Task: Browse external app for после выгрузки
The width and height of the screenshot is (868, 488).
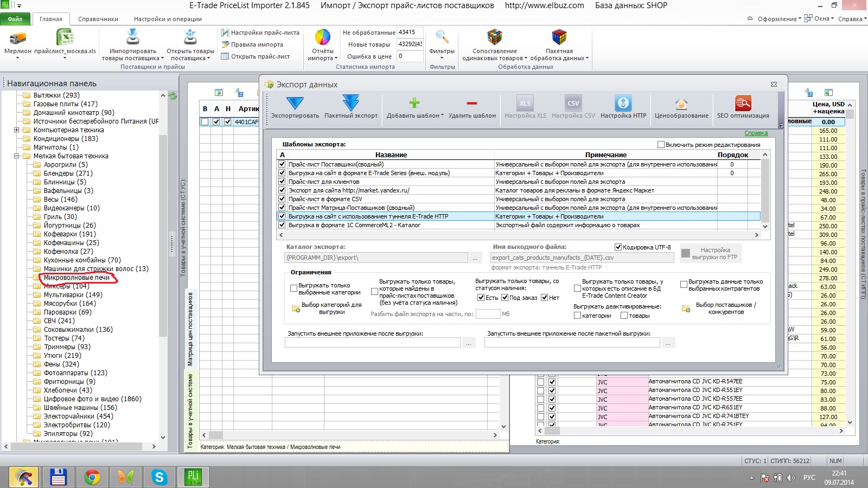Action: pyautogui.click(x=469, y=343)
